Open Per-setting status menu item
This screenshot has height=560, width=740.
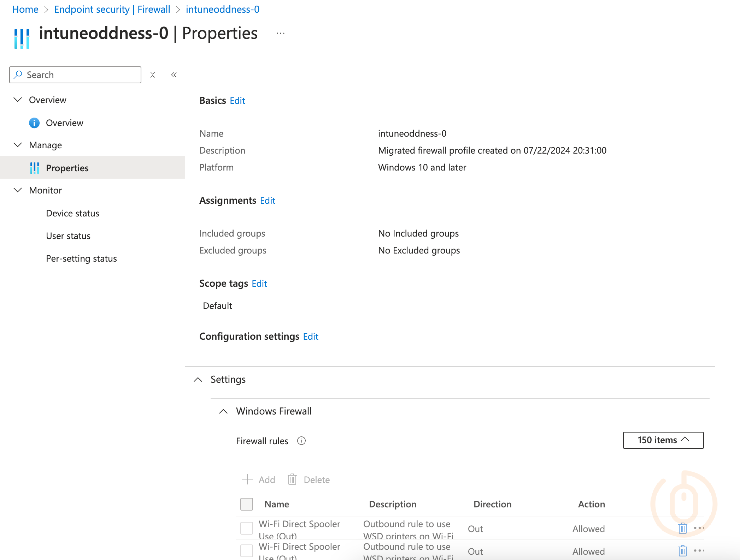81,258
